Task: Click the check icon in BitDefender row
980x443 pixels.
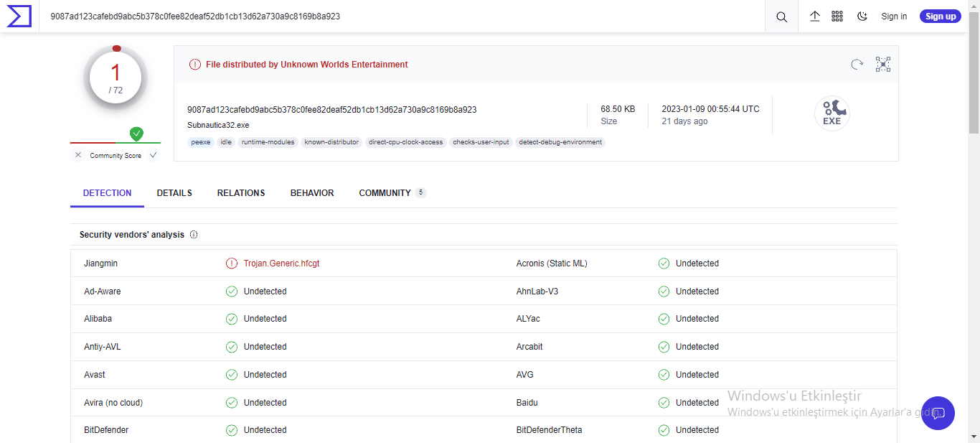Action: (x=232, y=430)
